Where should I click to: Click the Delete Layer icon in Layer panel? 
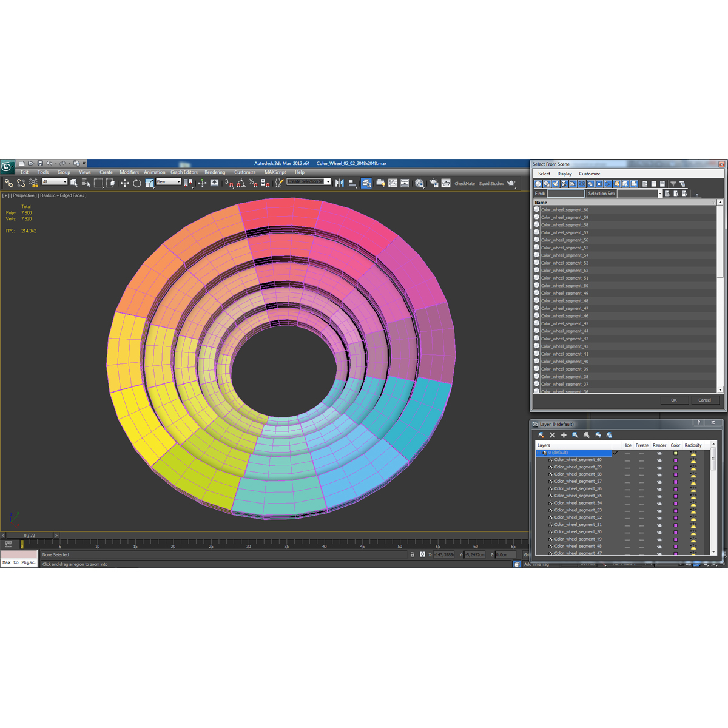point(552,434)
